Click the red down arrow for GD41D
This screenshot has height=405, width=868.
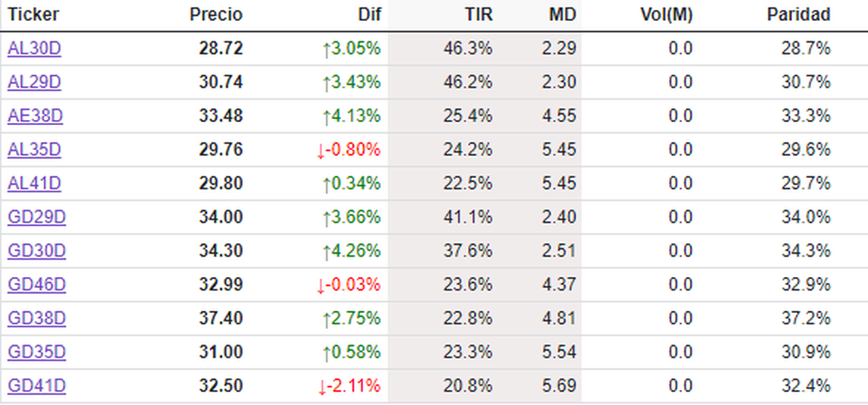pos(320,386)
